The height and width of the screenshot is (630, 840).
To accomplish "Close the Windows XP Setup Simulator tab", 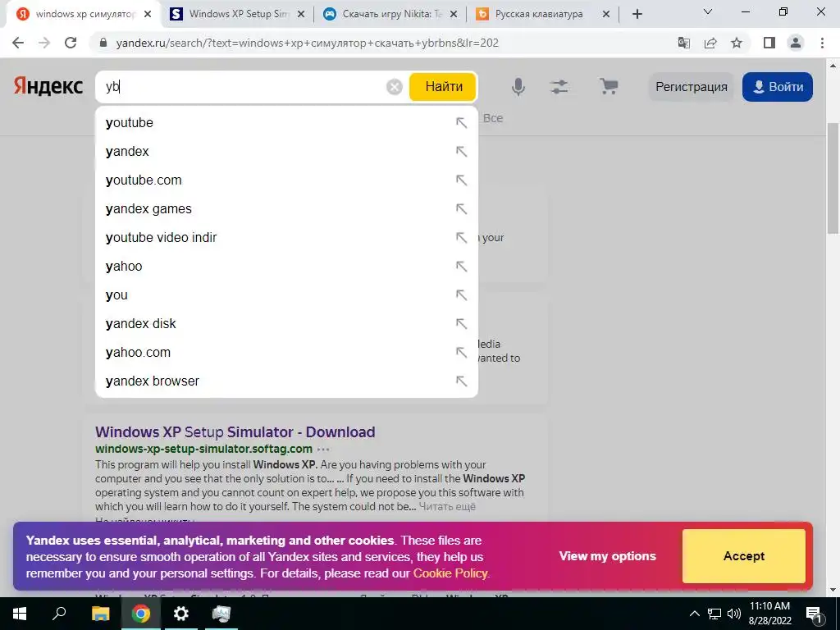I will (x=301, y=15).
